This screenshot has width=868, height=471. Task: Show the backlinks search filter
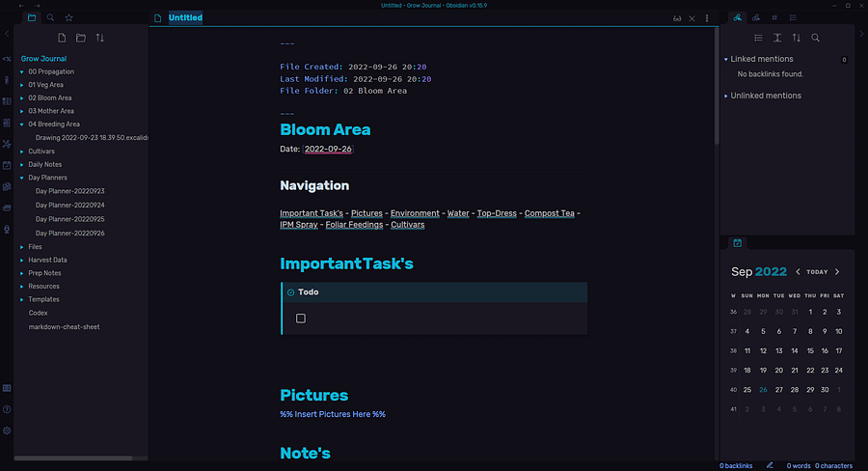tap(815, 38)
